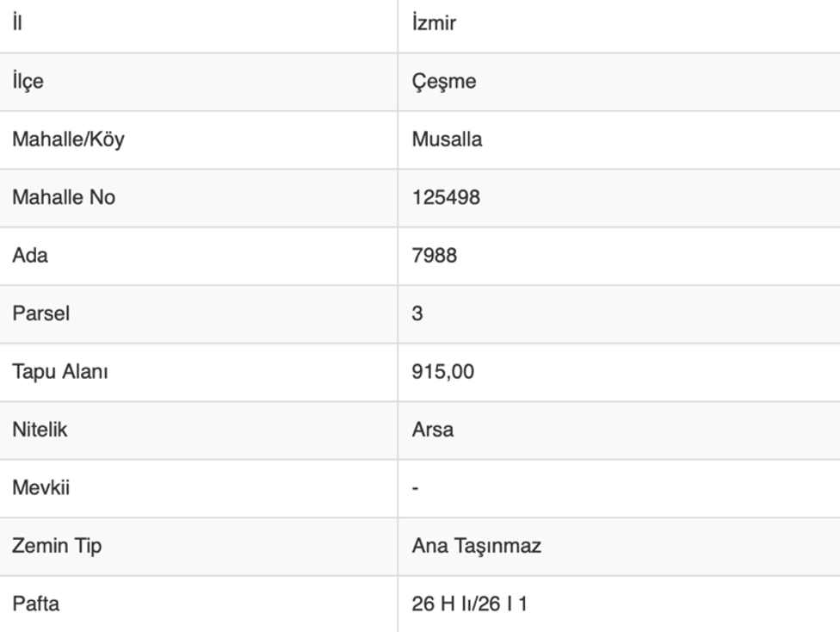Select the Ada row label
The height and width of the screenshot is (632, 840).
coord(30,256)
